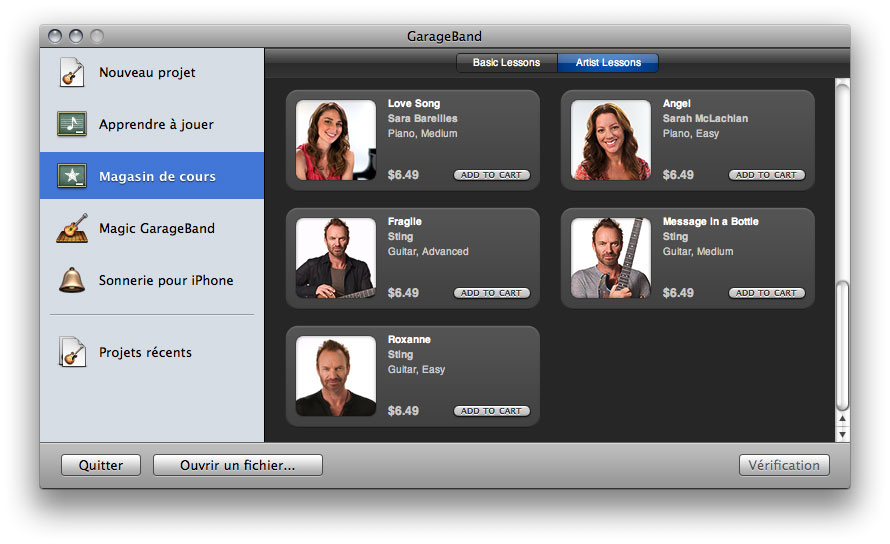Switch to the Artist Lessons tab
This screenshot has width=890, height=544.
tap(608, 62)
